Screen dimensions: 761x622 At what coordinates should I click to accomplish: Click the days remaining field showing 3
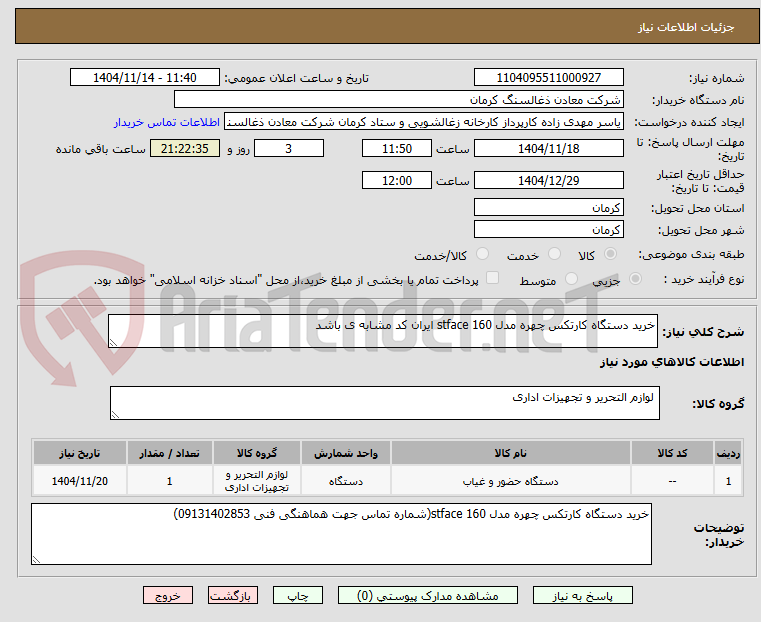(289, 148)
